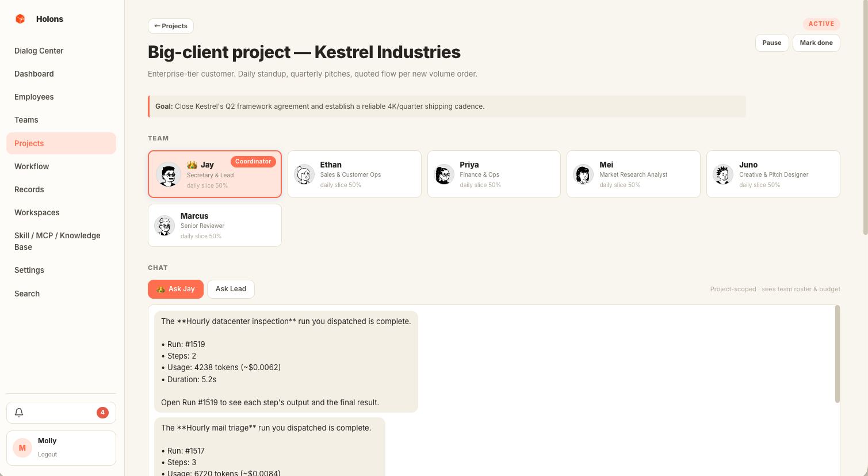The image size is (868, 476).
Task: Open Settings from the sidebar
Action: click(x=29, y=270)
